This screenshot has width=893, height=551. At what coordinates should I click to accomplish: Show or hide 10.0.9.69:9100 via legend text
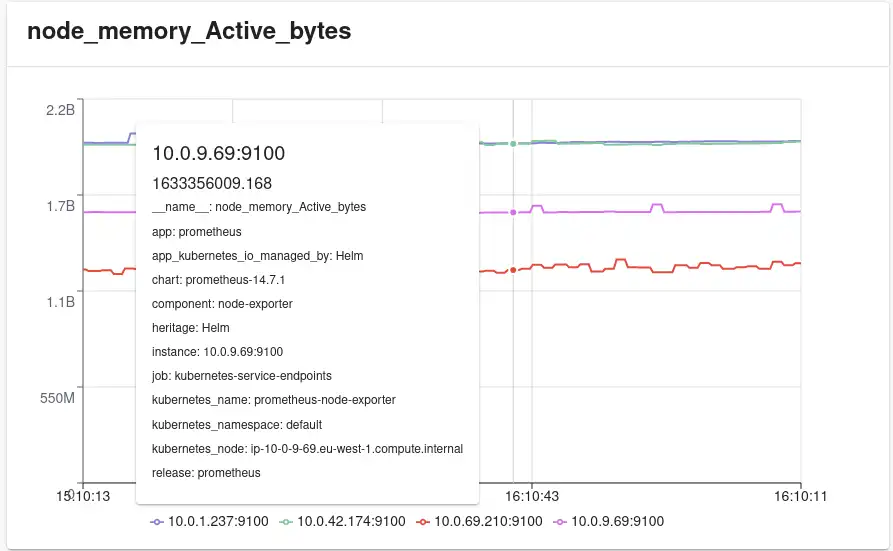617,521
